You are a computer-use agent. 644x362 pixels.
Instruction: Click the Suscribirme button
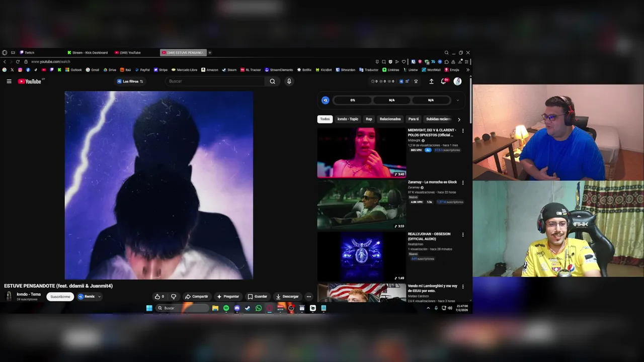click(60, 297)
